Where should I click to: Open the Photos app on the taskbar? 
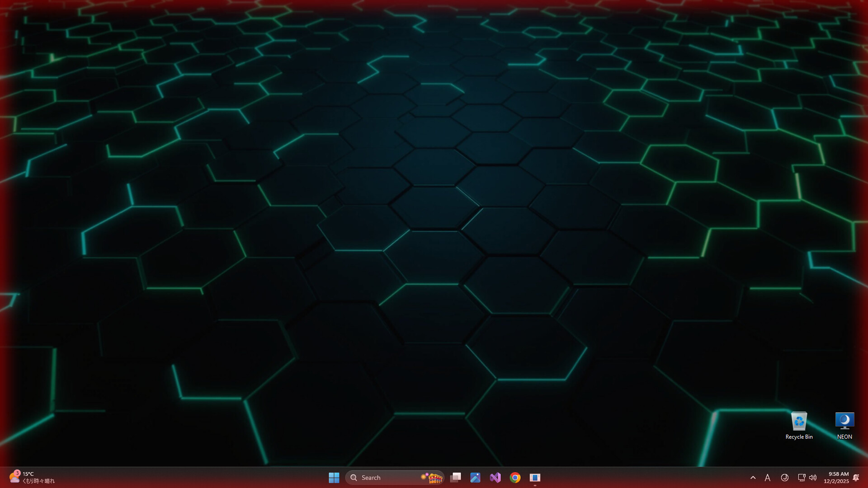coord(475,478)
